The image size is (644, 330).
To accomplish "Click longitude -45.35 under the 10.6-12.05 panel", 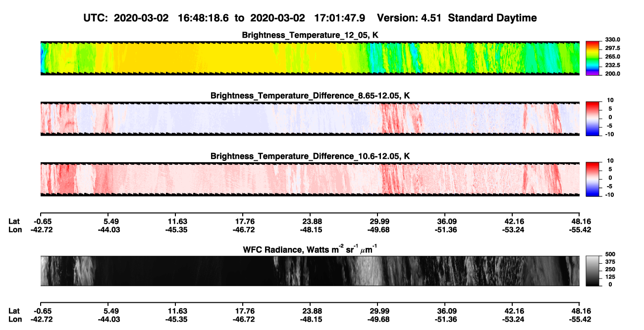I will tap(175, 230).
